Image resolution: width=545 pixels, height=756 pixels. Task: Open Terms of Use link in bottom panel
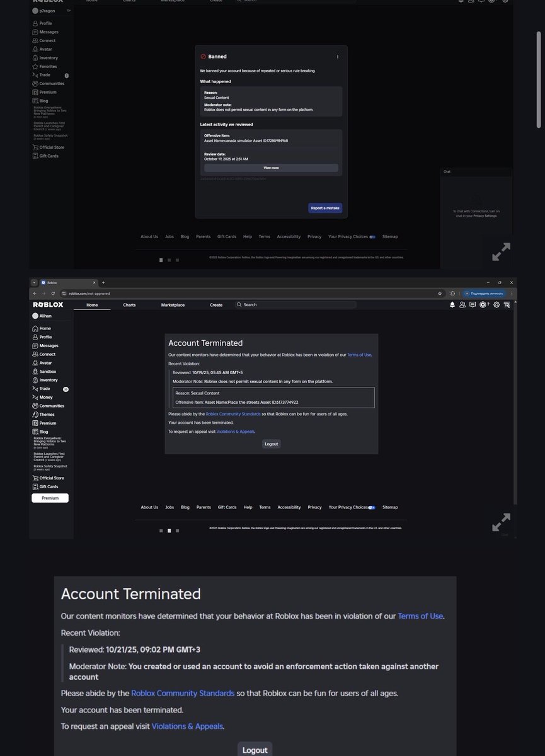420,616
